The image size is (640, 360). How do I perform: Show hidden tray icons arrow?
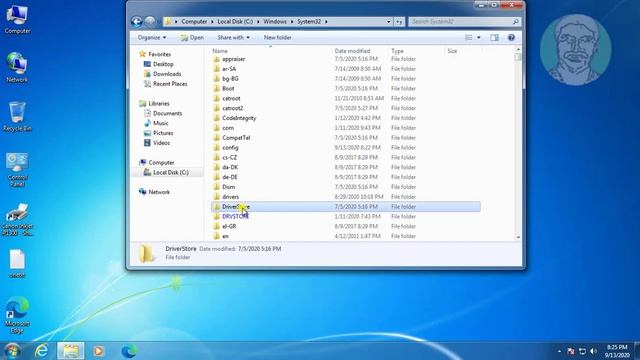(x=559, y=351)
